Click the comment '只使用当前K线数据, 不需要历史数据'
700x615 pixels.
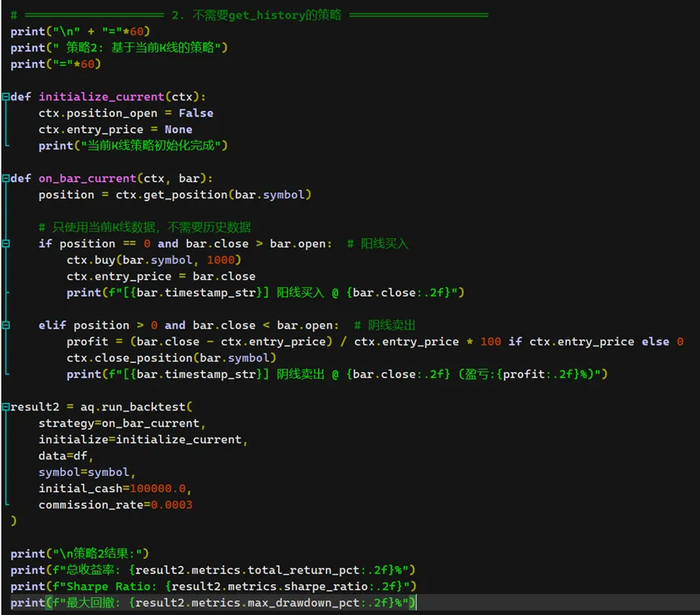click(145, 227)
